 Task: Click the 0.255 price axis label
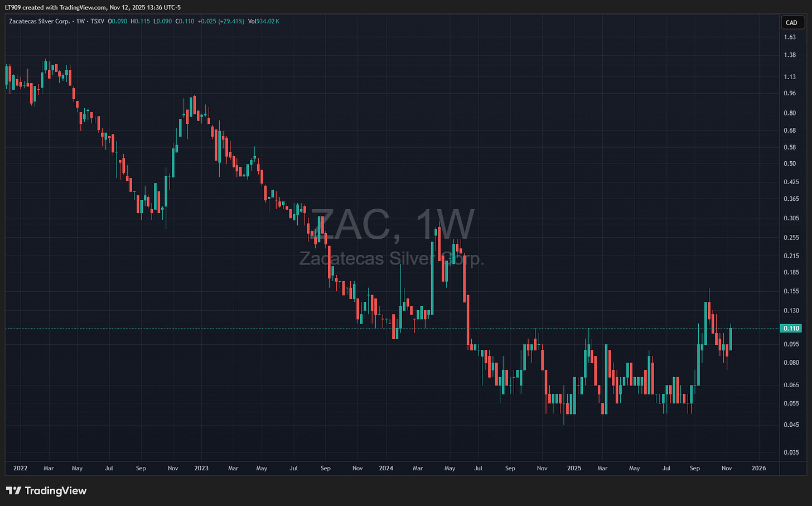[791, 237]
